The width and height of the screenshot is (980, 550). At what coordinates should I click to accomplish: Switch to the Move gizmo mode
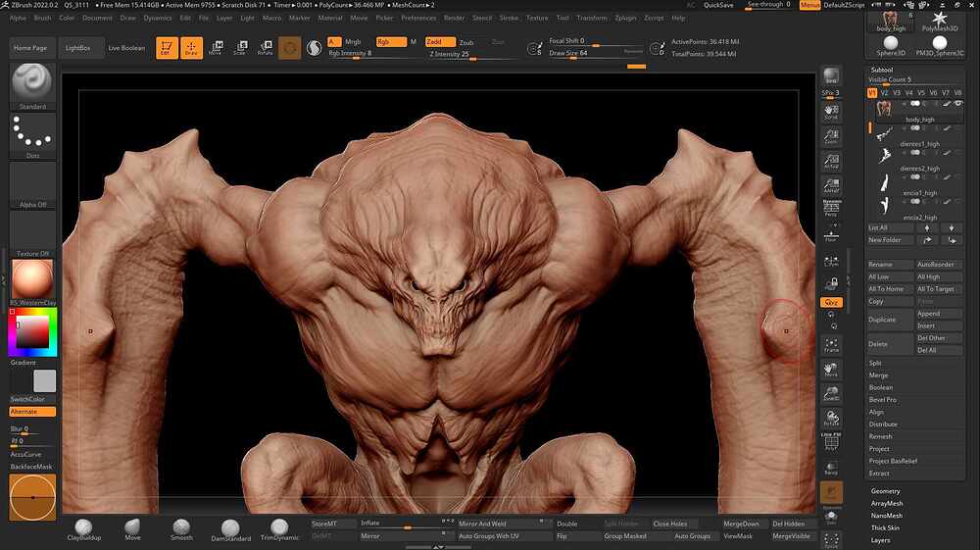click(x=216, y=47)
